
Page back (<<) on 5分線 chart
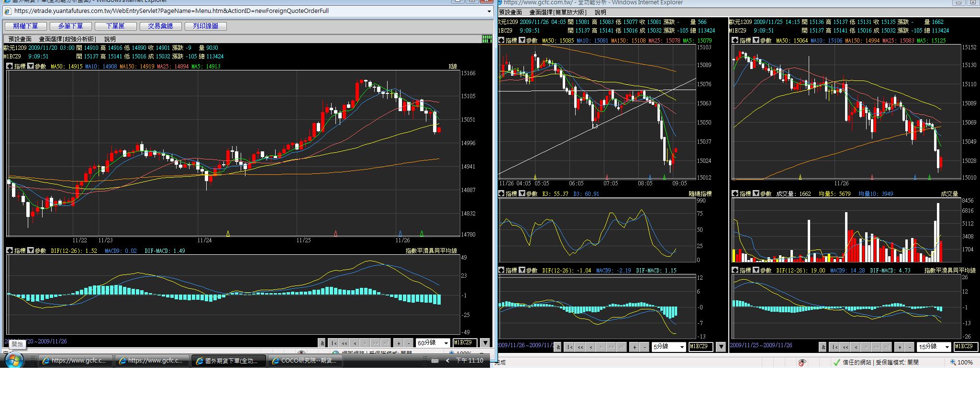[x=580, y=347]
